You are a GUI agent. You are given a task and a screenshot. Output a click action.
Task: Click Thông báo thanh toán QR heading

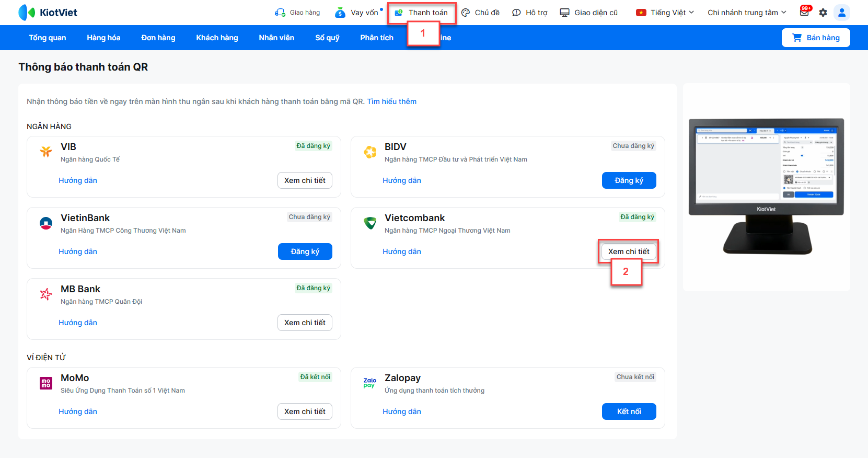click(x=83, y=67)
